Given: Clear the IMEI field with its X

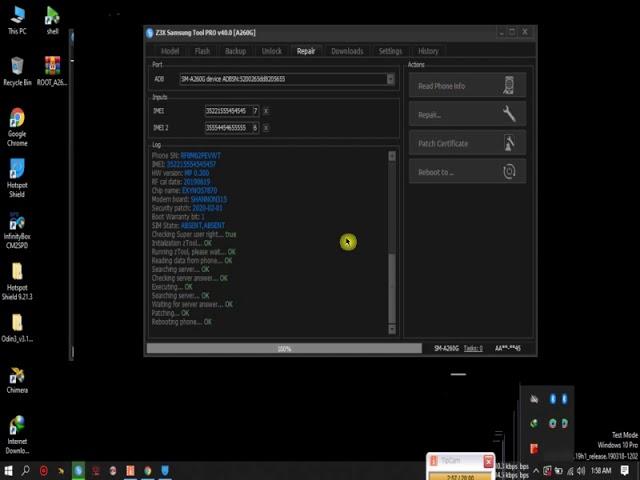Looking at the screenshot, I should [x=266, y=111].
